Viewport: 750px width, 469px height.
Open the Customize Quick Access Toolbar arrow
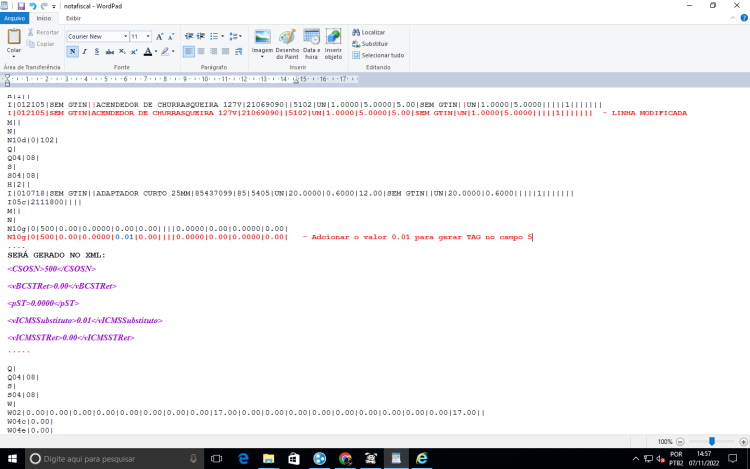[54, 6]
